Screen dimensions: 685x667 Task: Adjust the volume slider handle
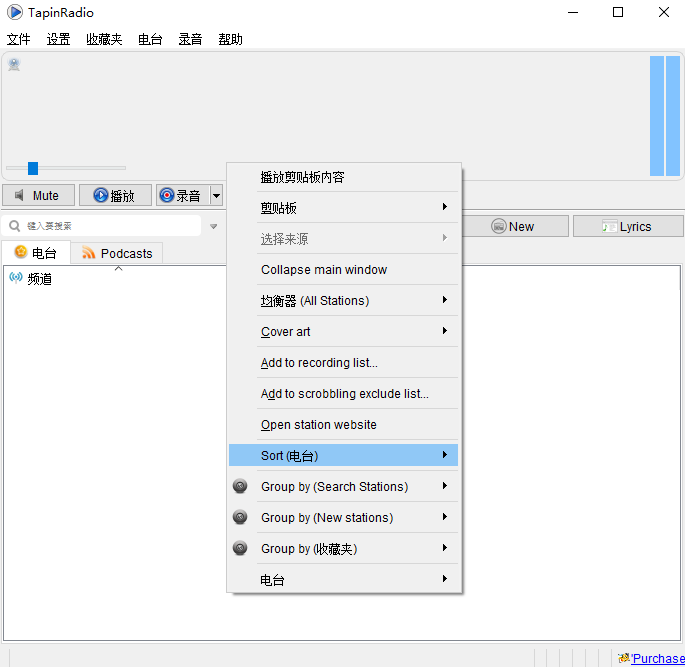coord(33,168)
